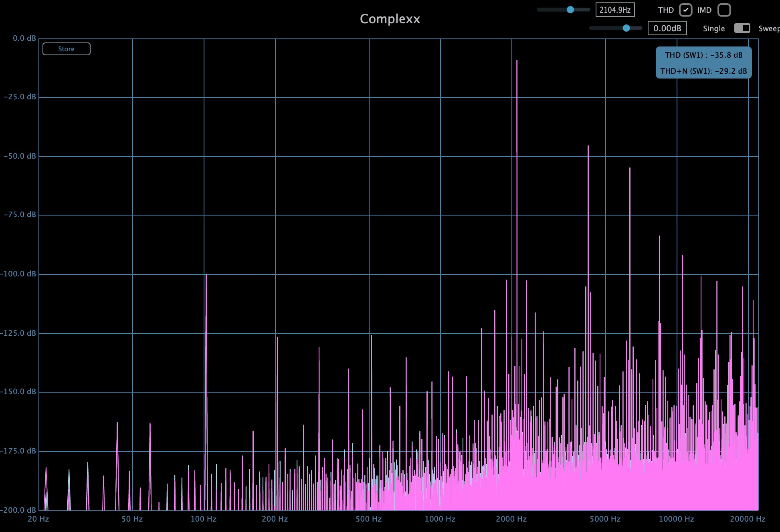Click the 1000 Hz axis label

(x=440, y=519)
